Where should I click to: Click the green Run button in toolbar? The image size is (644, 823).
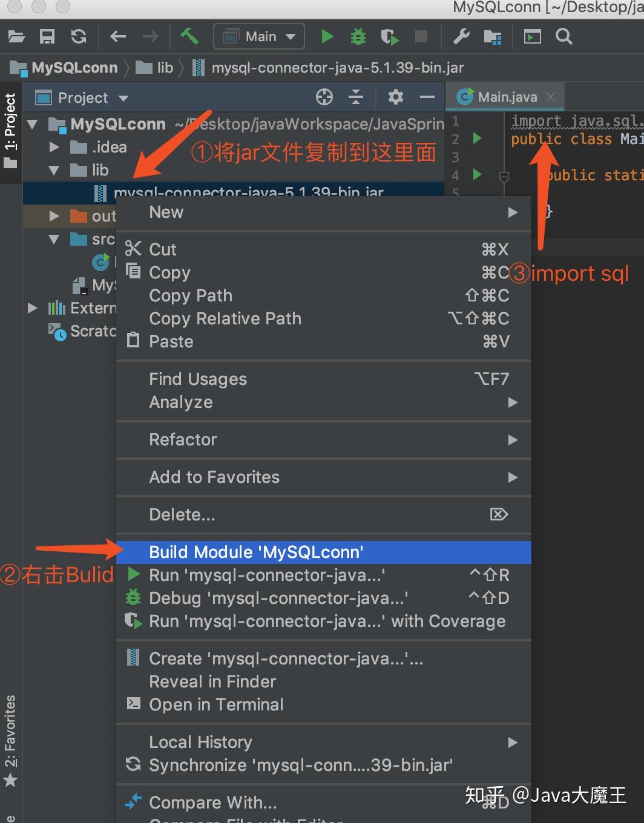pos(327,37)
